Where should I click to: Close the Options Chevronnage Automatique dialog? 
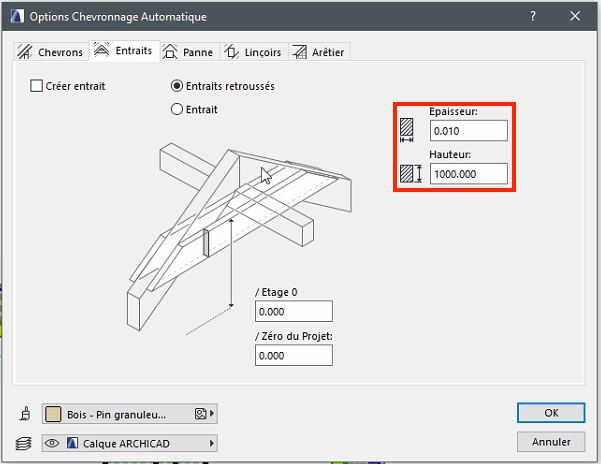point(575,16)
